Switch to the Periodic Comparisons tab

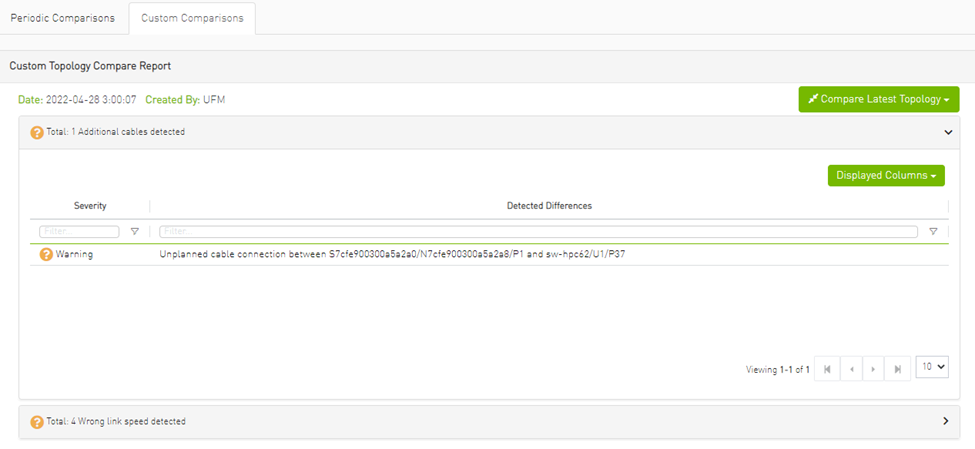point(63,18)
